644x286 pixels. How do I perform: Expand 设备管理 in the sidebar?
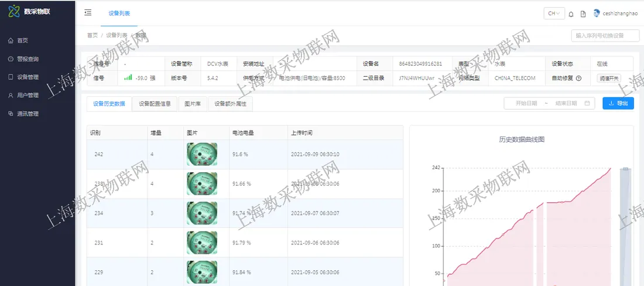[28, 77]
